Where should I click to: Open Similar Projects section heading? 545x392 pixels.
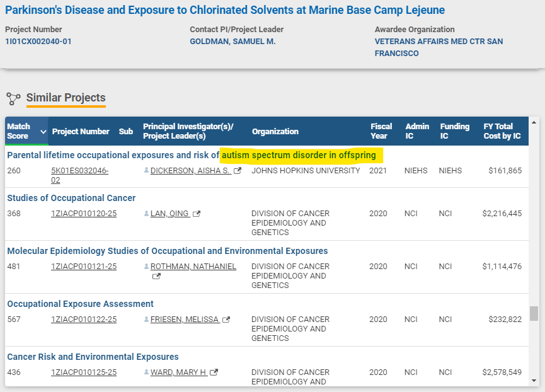66,98
